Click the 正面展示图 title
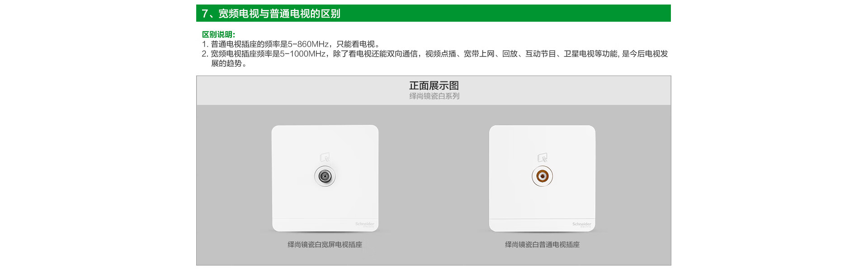 [434, 85]
